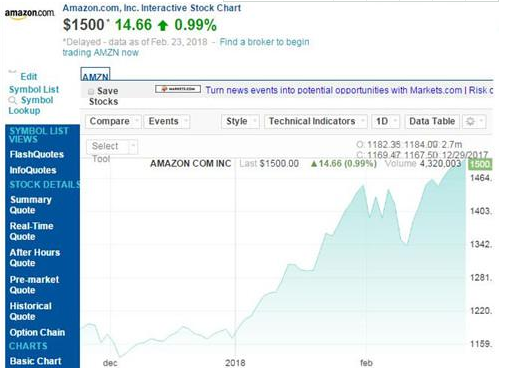Click the green 0.99% headline change
Viewport: 523px width, 379px height.
(x=195, y=25)
